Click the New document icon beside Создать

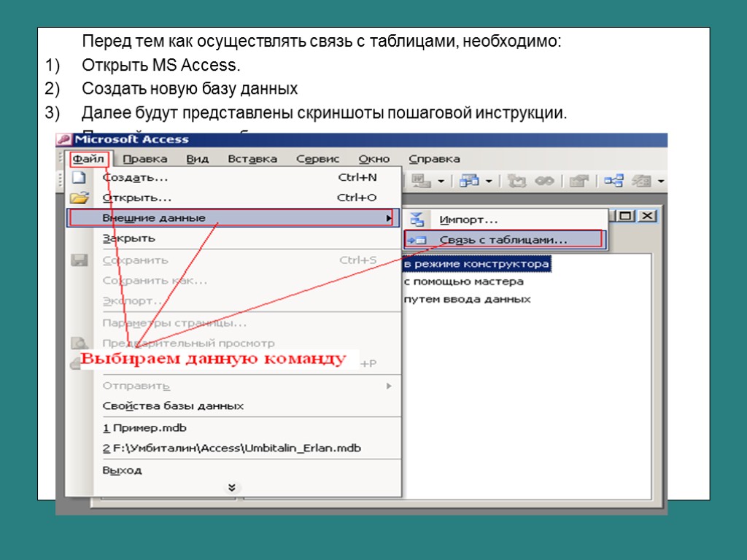coord(79,178)
